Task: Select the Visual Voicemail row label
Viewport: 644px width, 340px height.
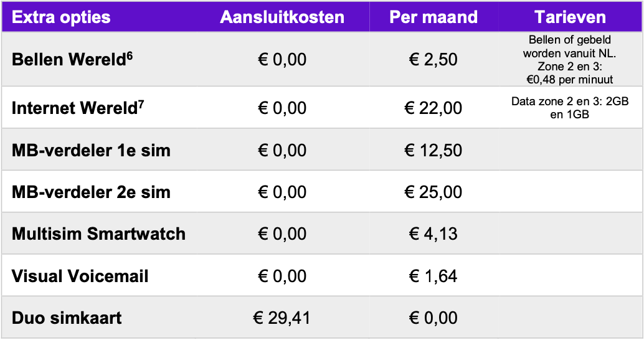Action: tap(80, 276)
